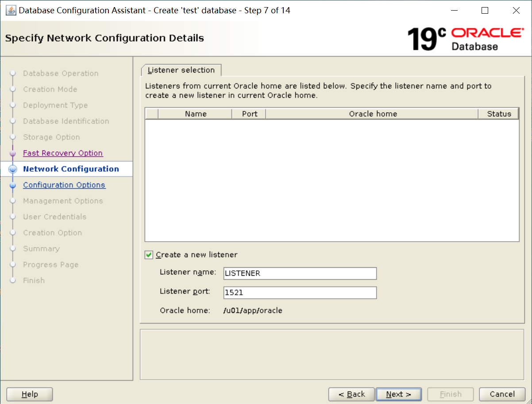Select the Listener selection tab
This screenshot has height=404, width=532.
point(181,70)
